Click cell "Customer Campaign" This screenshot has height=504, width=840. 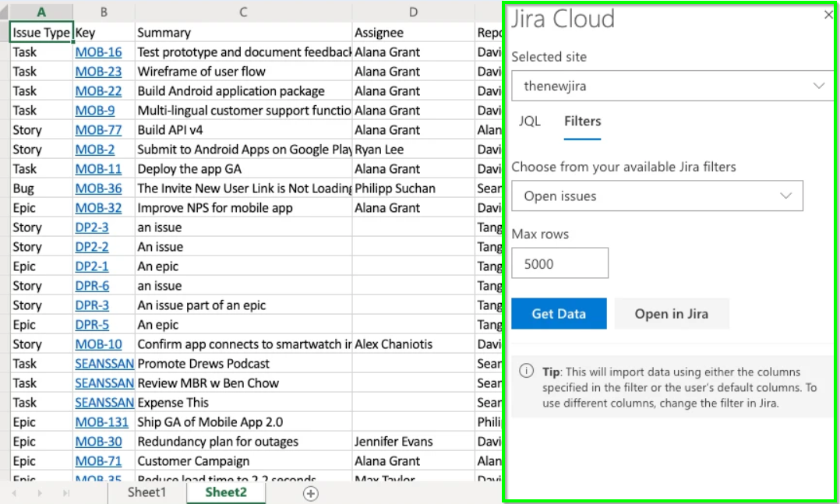243,460
